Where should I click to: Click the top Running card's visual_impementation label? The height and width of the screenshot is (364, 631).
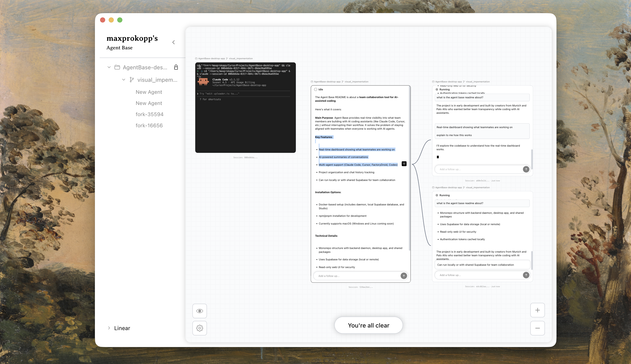(477, 82)
